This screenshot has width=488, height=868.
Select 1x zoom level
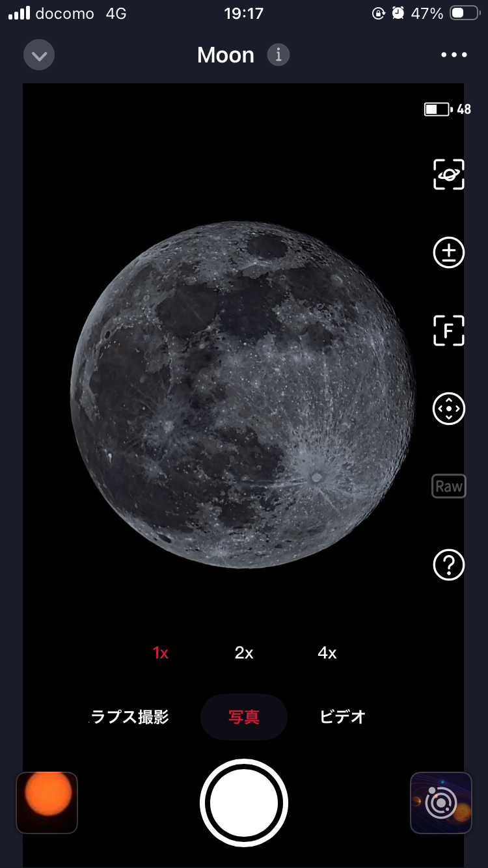pyautogui.click(x=161, y=653)
